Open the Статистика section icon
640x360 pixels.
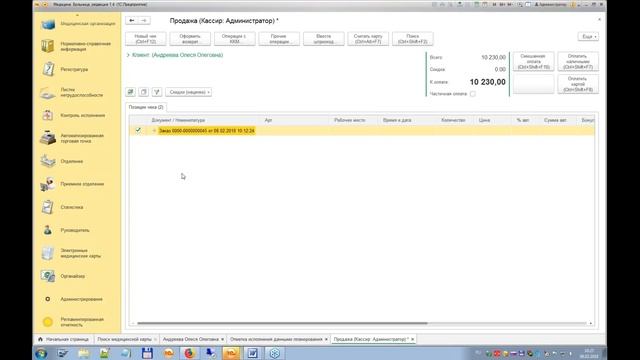point(48,207)
